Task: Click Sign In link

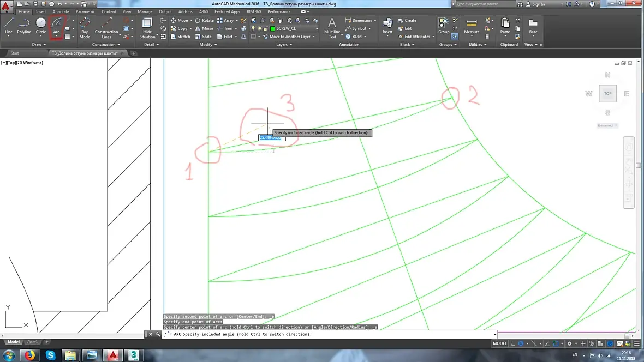Action: [x=538, y=4]
